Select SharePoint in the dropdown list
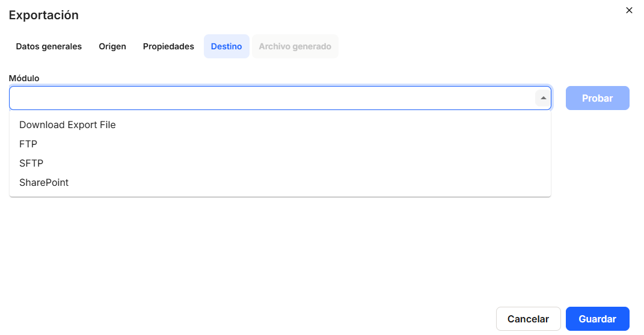Screen dimensions: 644x335 (x=44, y=183)
